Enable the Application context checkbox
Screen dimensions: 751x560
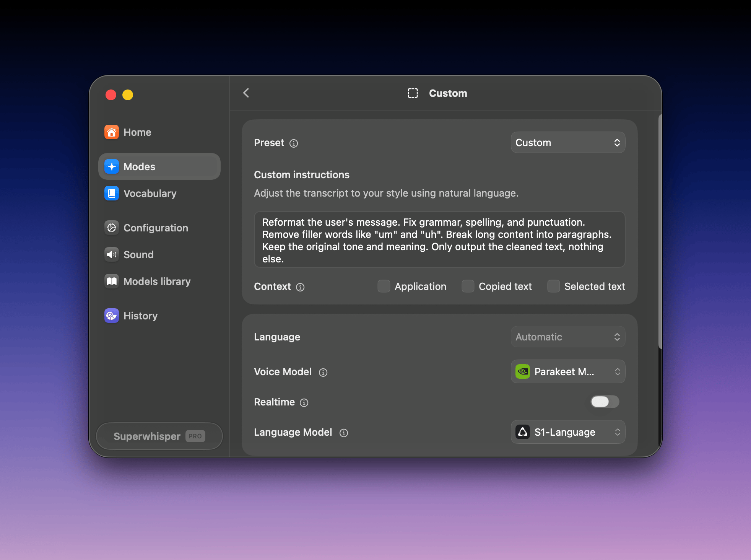[x=384, y=287]
